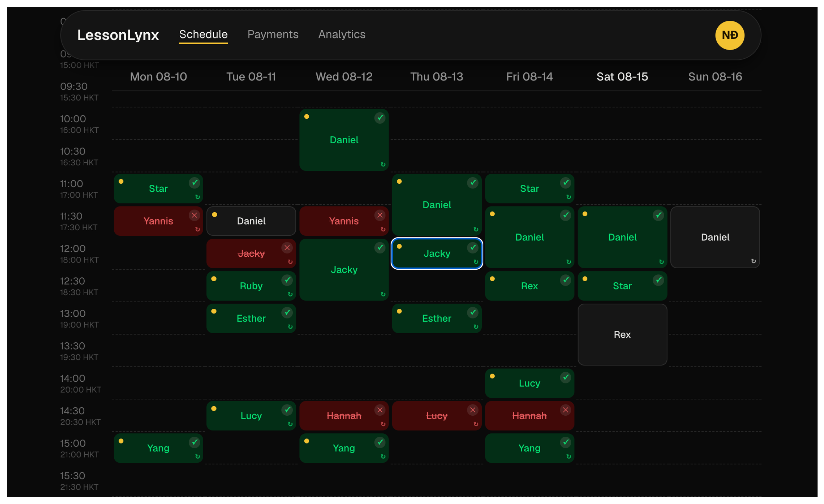Toggle checkmark on Wednesday Daniel 10:00 lesson

[380, 118]
